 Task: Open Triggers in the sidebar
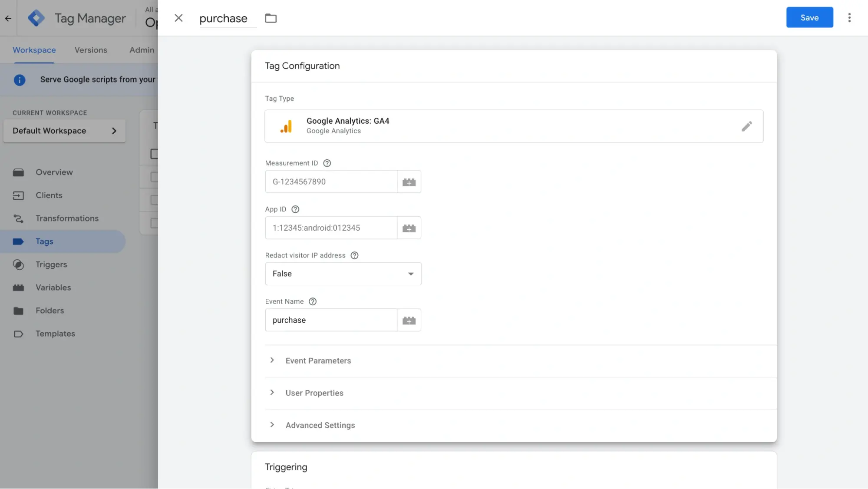pyautogui.click(x=63, y=264)
